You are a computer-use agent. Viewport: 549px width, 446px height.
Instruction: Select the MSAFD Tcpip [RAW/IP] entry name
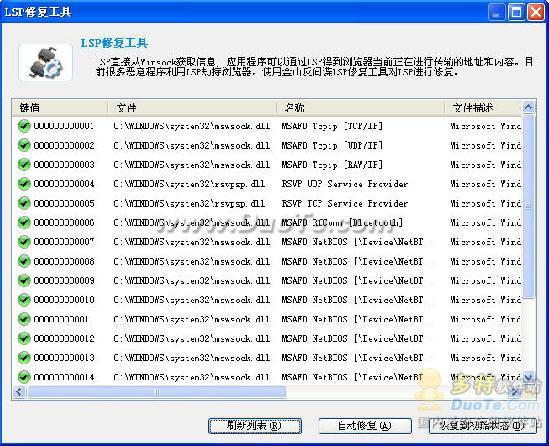point(332,165)
